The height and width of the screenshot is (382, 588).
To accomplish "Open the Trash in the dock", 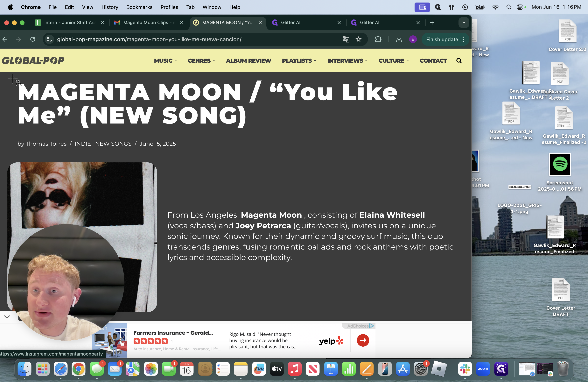I will click(x=563, y=368).
